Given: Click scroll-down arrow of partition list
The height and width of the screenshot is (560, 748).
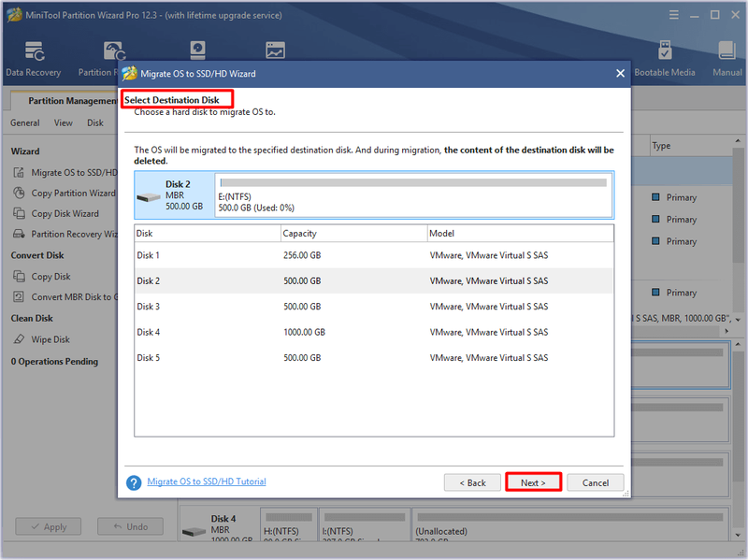Looking at the screenshot, I should pyautogui.click(x=739, y=319).
